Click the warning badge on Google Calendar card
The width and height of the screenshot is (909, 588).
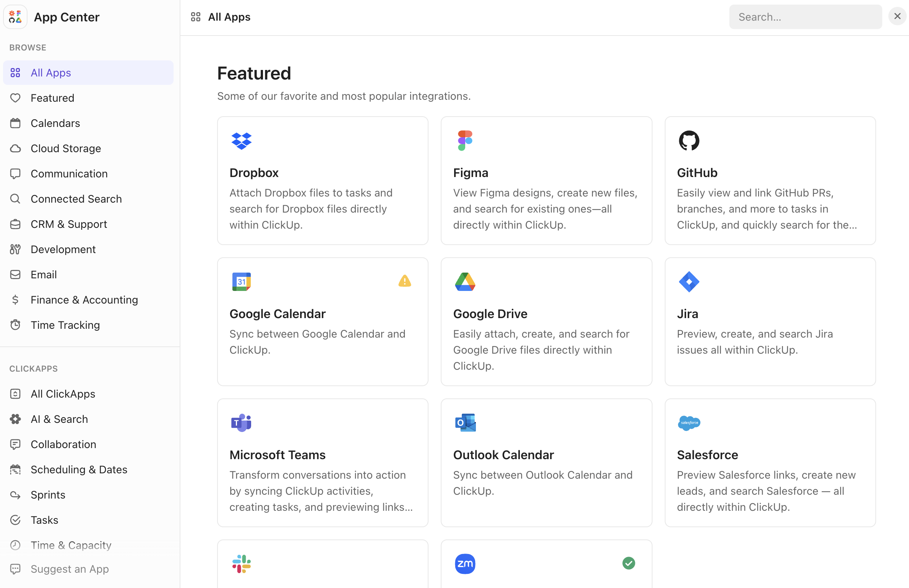pos(404,281)
